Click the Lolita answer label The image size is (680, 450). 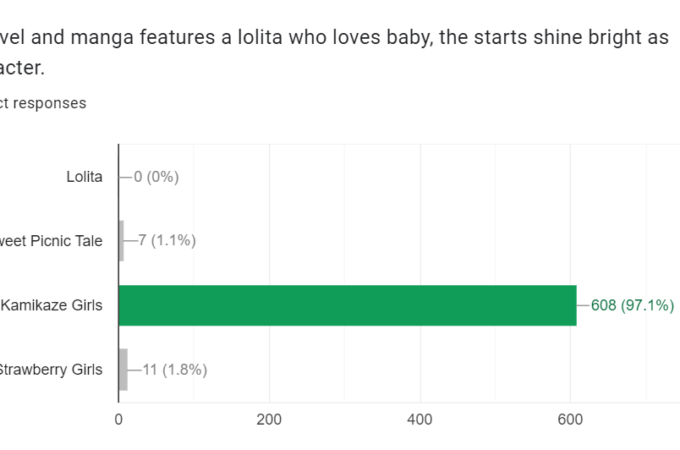[x=84, y=177]
